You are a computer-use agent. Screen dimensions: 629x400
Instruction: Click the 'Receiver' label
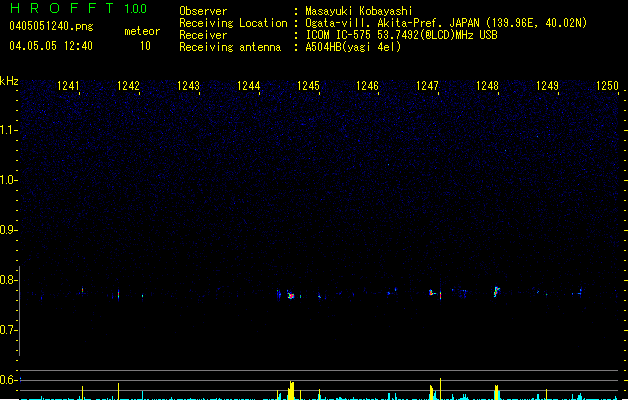[x=203, y=35]
